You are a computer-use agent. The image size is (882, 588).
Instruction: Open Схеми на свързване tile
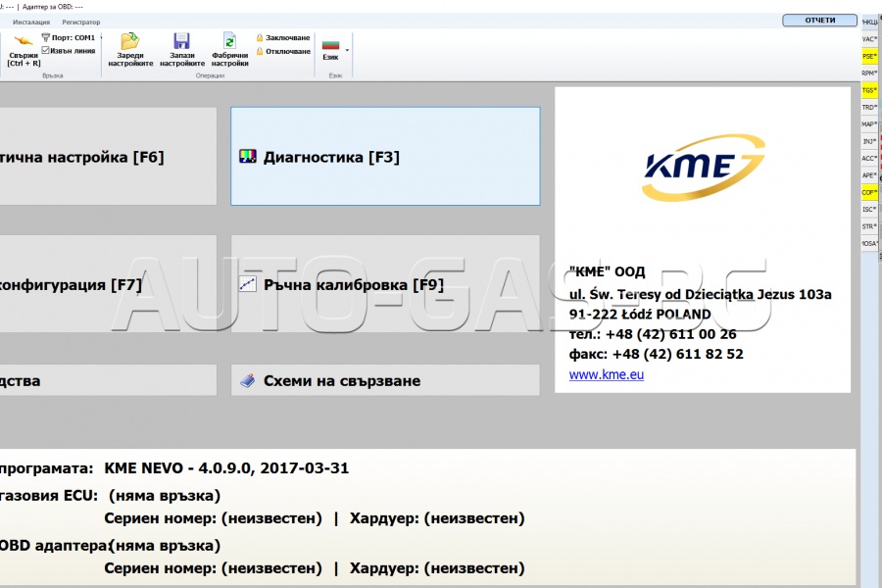coord(385,380)
